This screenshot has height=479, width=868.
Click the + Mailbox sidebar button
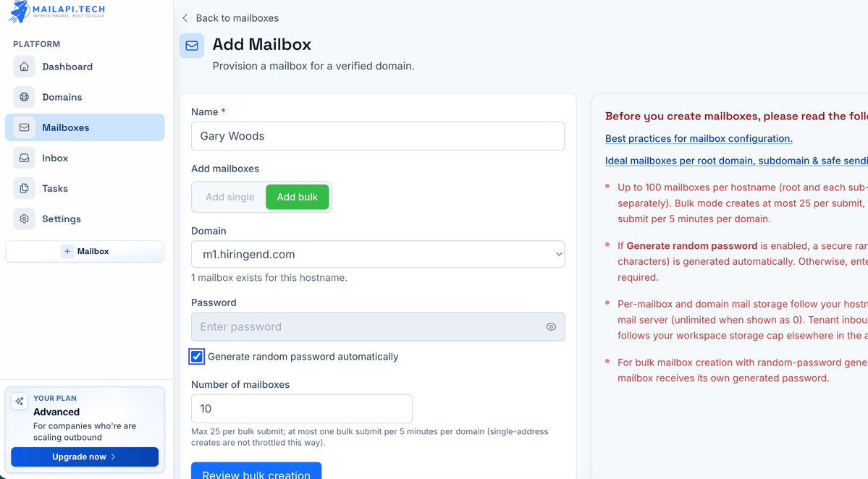pyautogui.click(x=85, y=251)
